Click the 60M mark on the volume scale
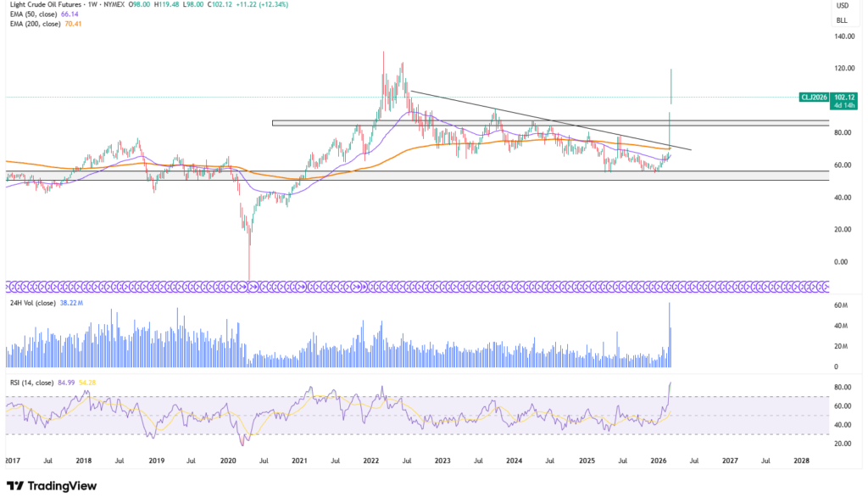 [843, 305]
